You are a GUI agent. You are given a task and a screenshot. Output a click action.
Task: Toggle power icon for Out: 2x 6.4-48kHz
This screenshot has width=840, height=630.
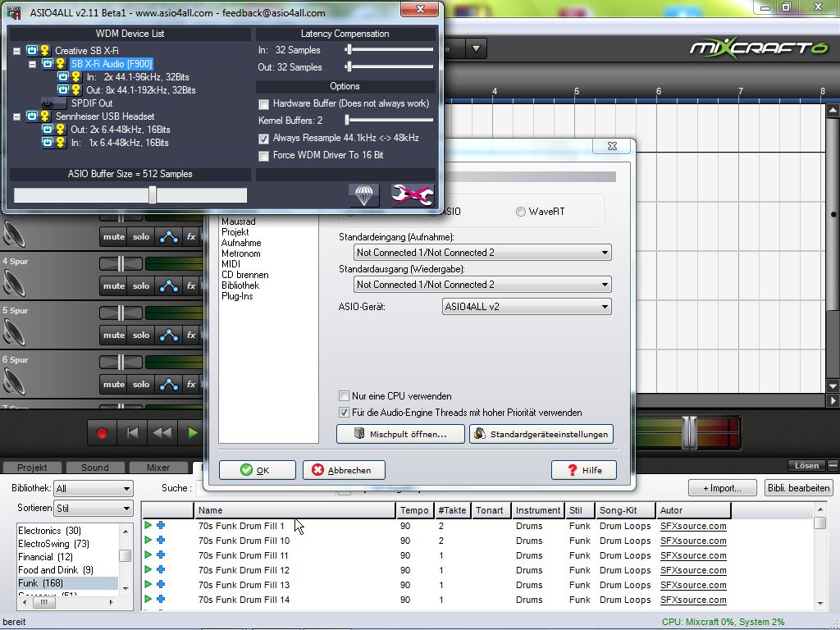48,129
